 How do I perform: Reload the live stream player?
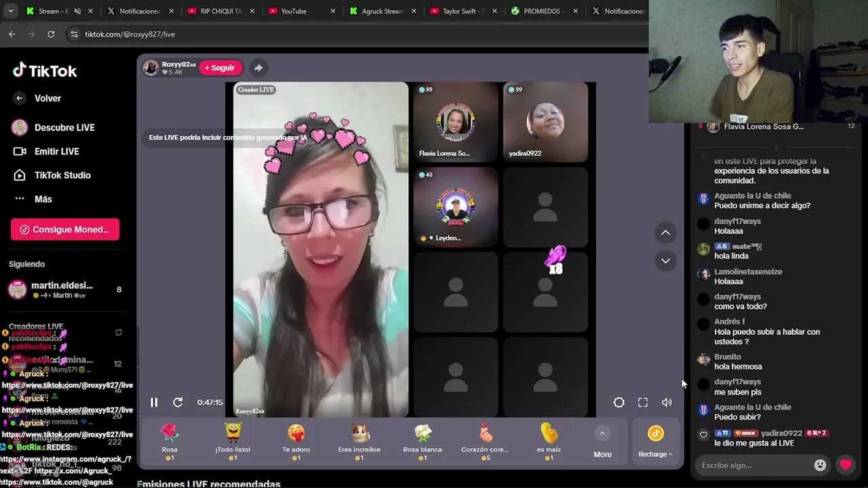tap(178, 403)
